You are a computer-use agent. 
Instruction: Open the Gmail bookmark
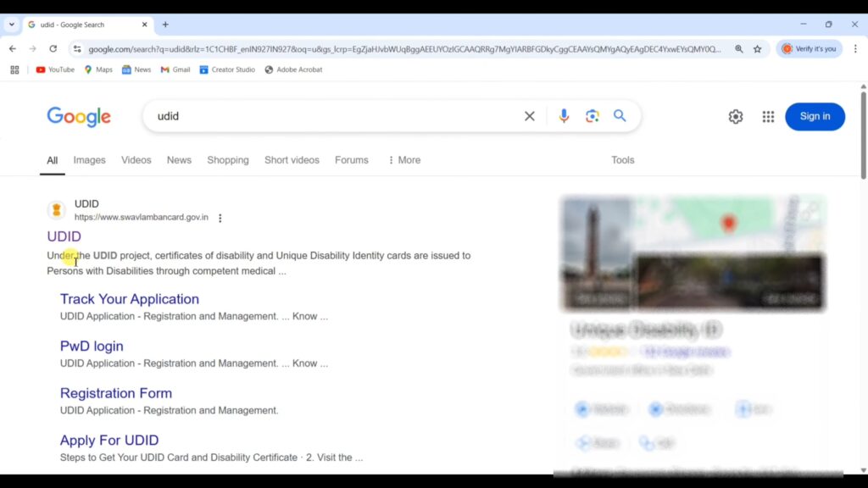click(175, 69)
